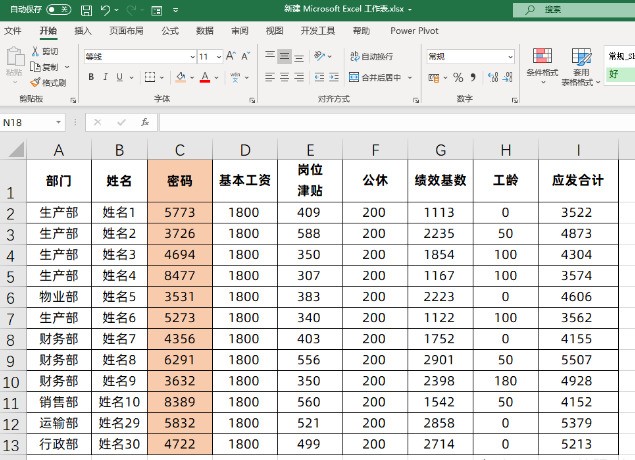Click cell with text 密码
This screenshot has width=635, height=460.
(x=180, y=181)
